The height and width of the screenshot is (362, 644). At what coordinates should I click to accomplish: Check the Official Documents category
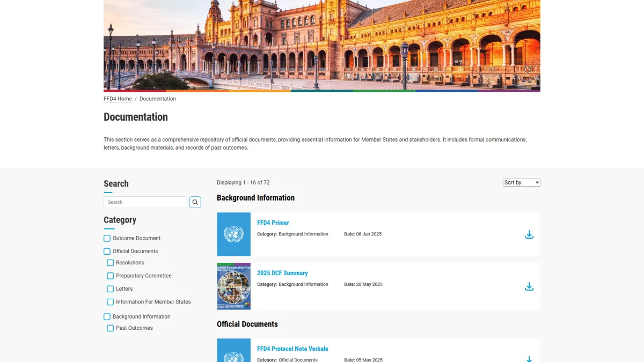(107, 251)
